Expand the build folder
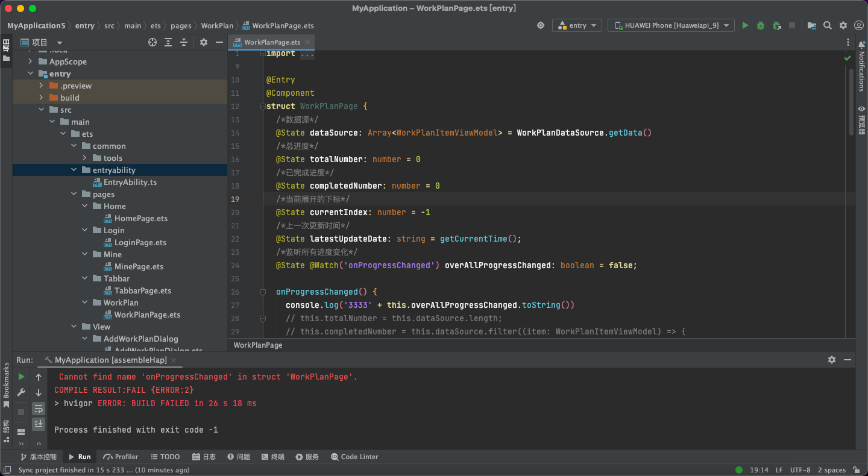The height and width of the screenshot is (476, 868). click(x=40, y=98)
